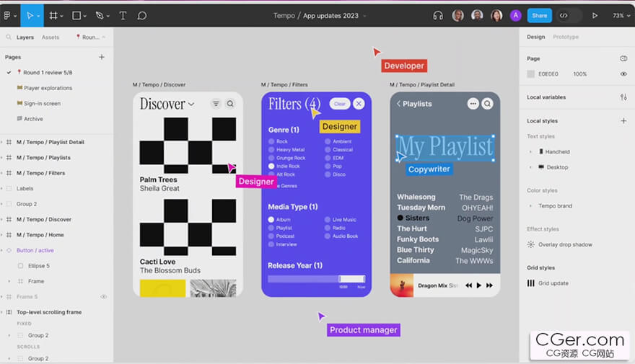Image resolution: width=635 pixels, height=364 pixels.
Task: Start audio conversation with headphones icon
Action: click(438, 15)
